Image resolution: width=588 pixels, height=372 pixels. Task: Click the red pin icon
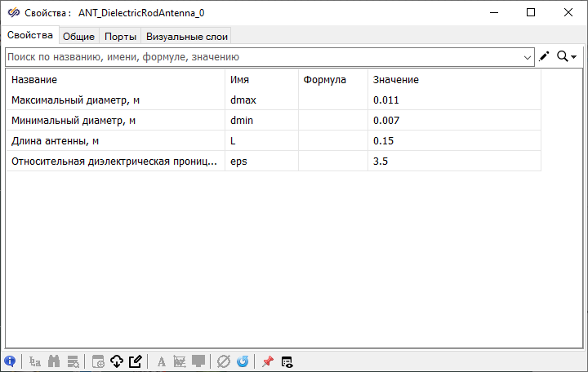point(268,361)
